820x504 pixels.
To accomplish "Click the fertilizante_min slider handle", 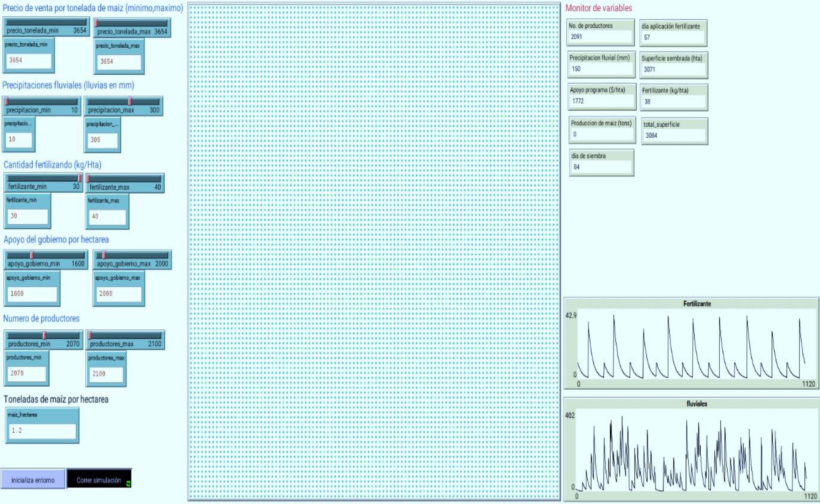I will point(79,178).
